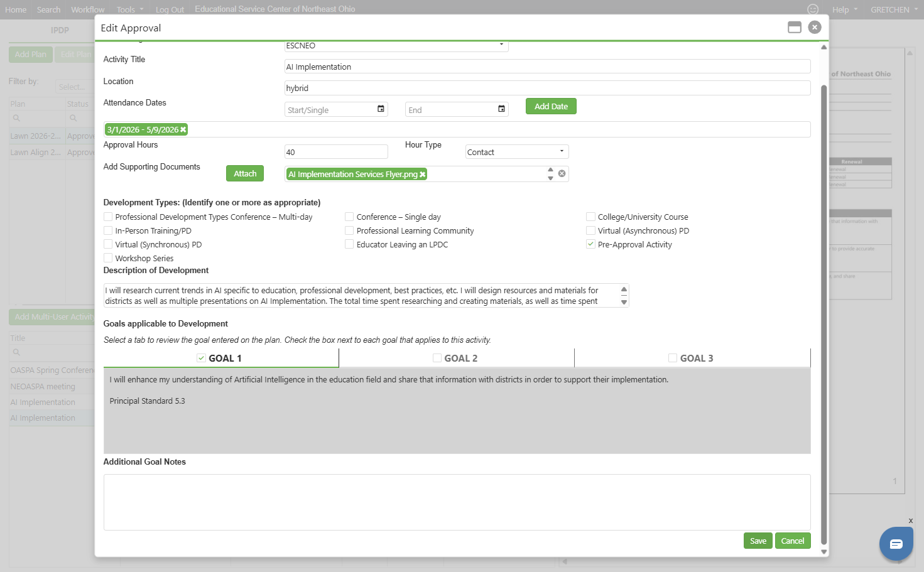Click the Activity Title field

coord(547,67)
